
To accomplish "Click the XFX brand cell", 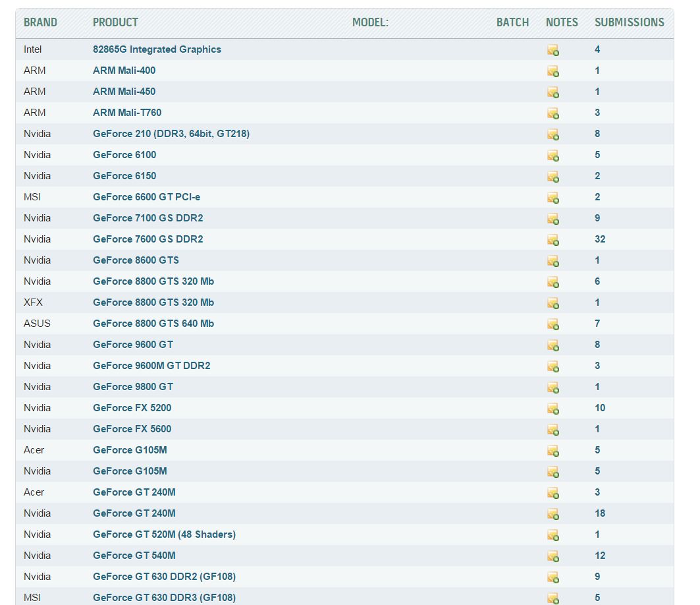I will point(33,302).
